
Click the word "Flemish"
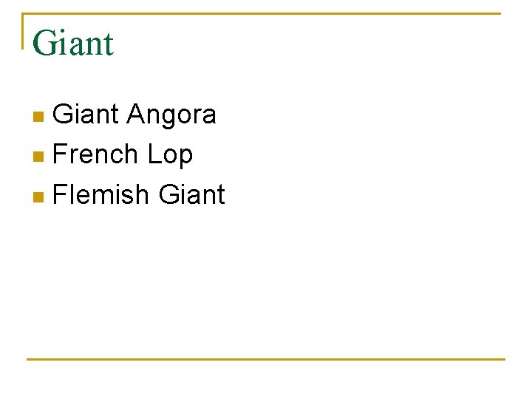[101, 194]
